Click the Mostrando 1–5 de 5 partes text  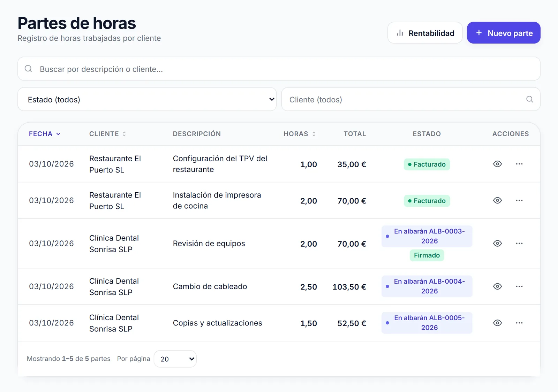pyautogui.click(x=68, y=359)
